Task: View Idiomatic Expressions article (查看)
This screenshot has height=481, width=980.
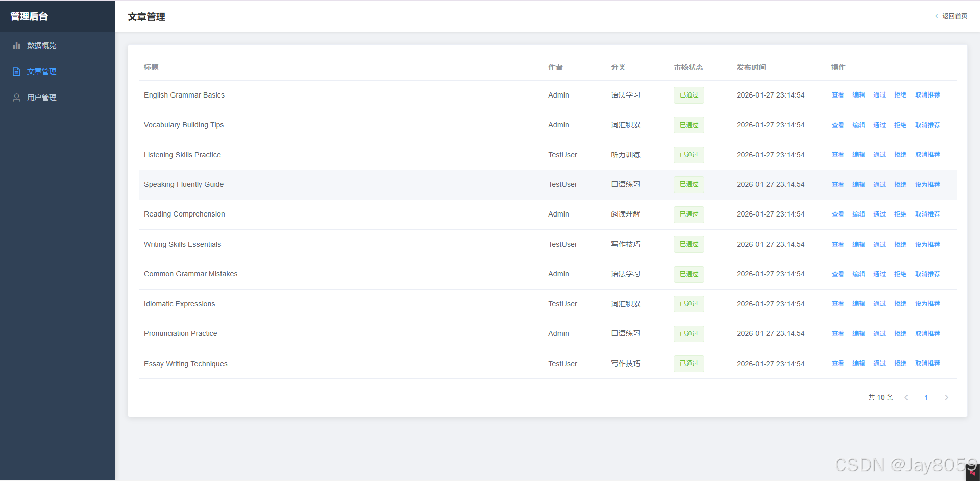Action: (838, 304)
